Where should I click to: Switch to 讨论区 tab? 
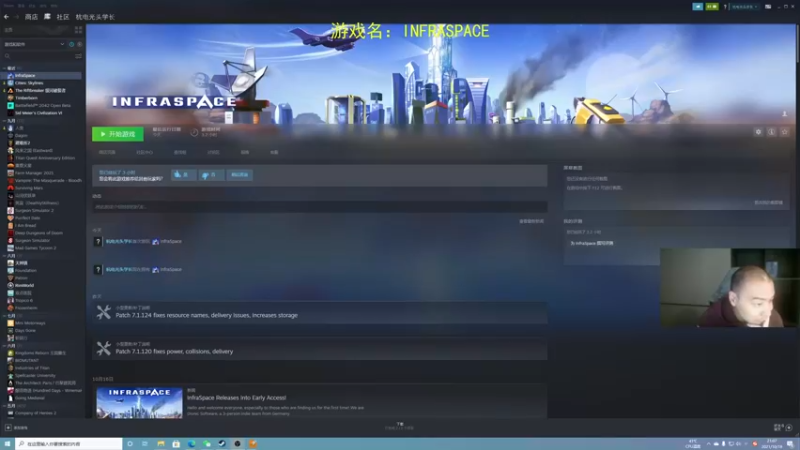(213, 152)
